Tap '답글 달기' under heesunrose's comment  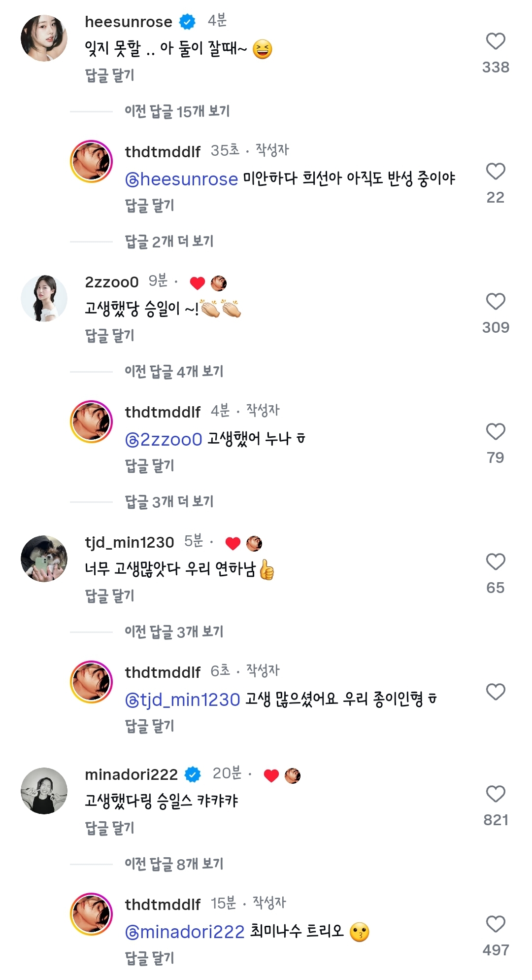(109, 75)
